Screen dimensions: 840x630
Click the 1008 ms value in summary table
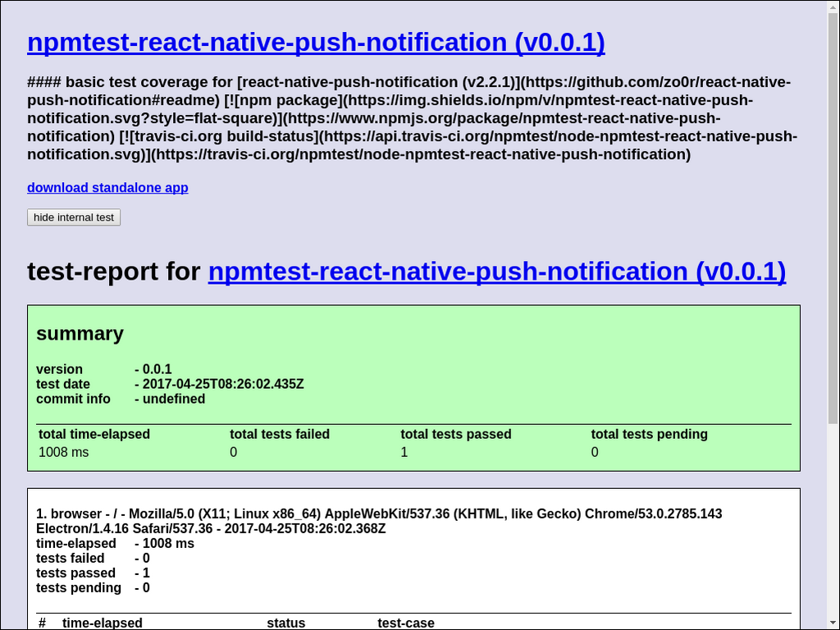tap(63, 452)
